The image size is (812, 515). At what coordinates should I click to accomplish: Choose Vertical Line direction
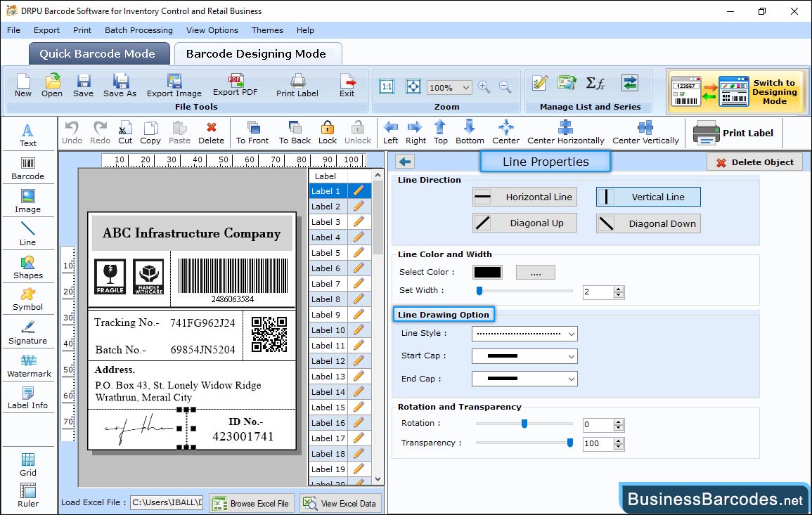pyautogui.click(x=648, y=197)
